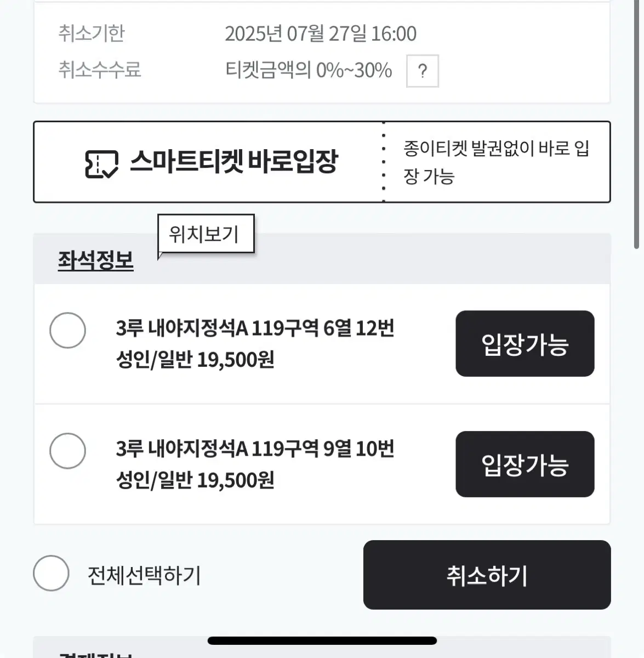The width and height of the screenshot is (644, 658).
Task: Click the 성인/일반 19,500원 price of first seat
Action: [195, 360]
